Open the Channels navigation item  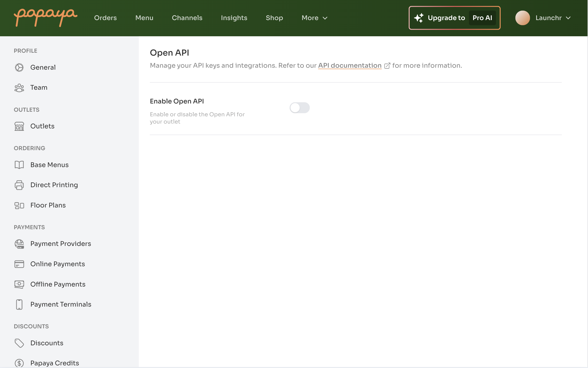click(x=187, y=18)
